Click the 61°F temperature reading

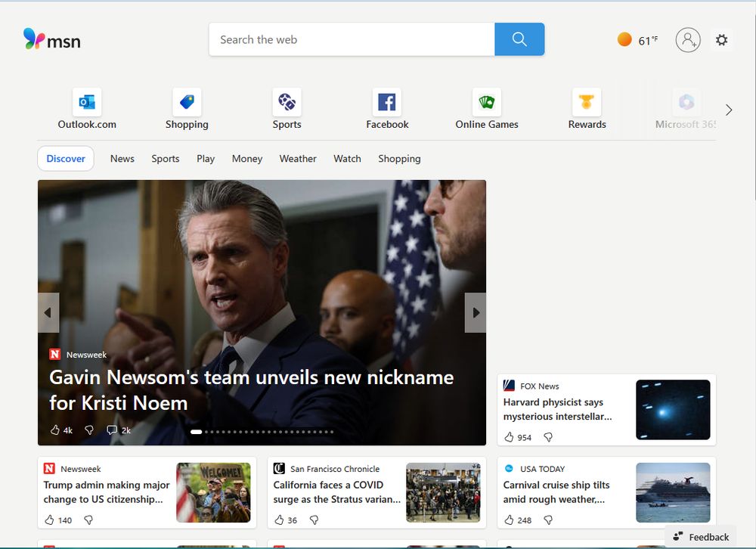[648, 41]
